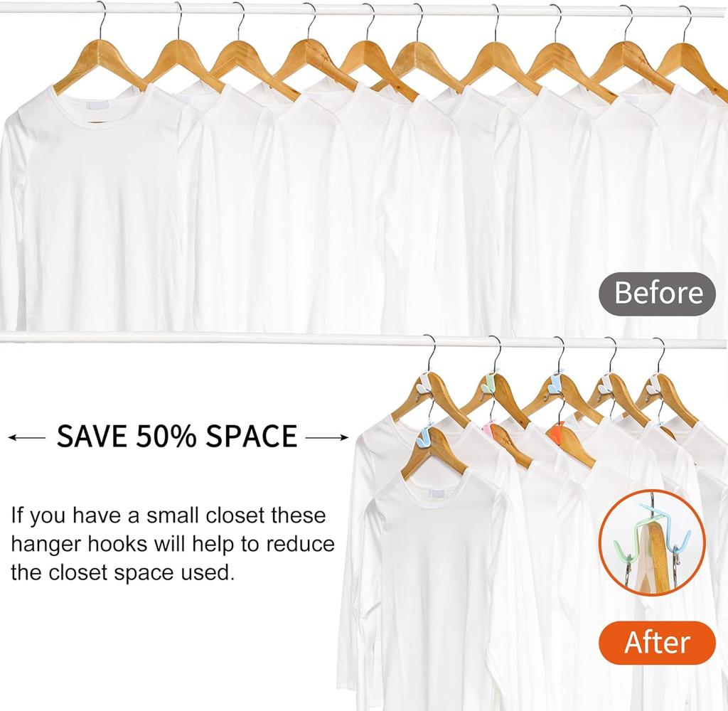Click the left arrow beside SAVE 50% SPACE

pyautogui.click(x=27, y=437)
